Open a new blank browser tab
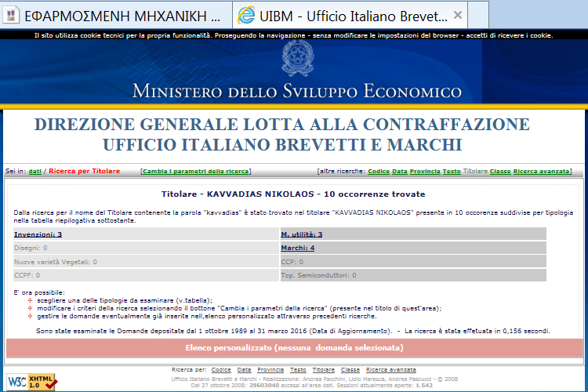 (x=477, y=16)
